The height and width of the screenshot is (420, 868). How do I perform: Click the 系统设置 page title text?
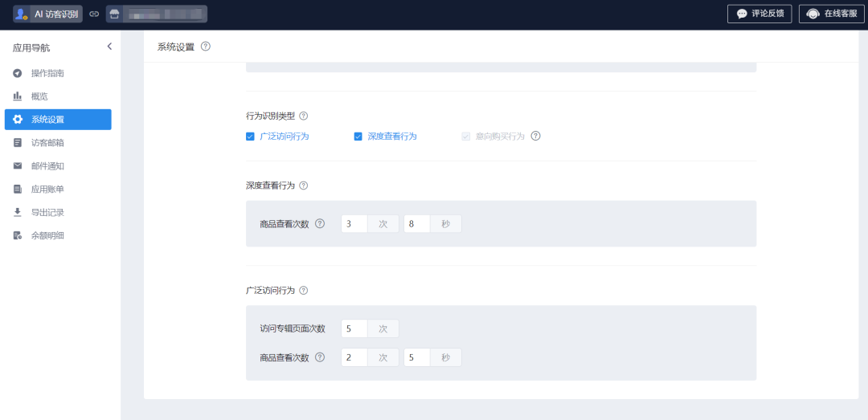[176, 47]
